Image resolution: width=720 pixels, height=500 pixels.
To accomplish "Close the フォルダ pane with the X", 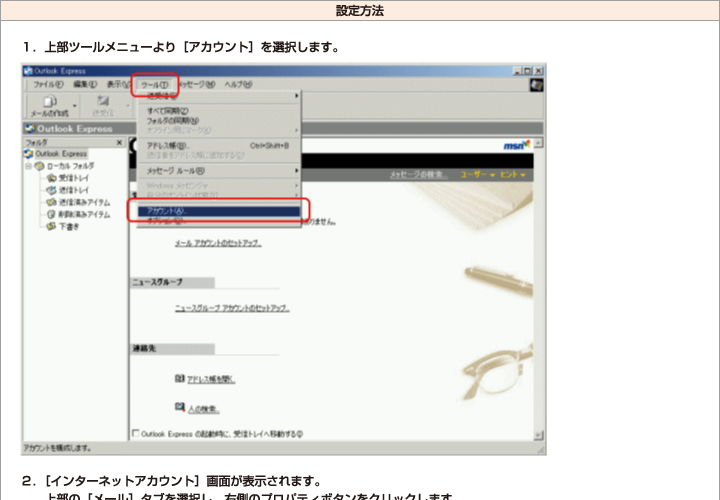I will click(x=119, y=142).
